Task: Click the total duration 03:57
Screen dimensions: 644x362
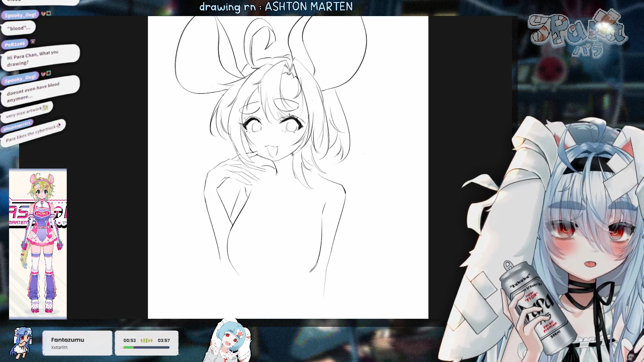Action: [x=164, y=340]
